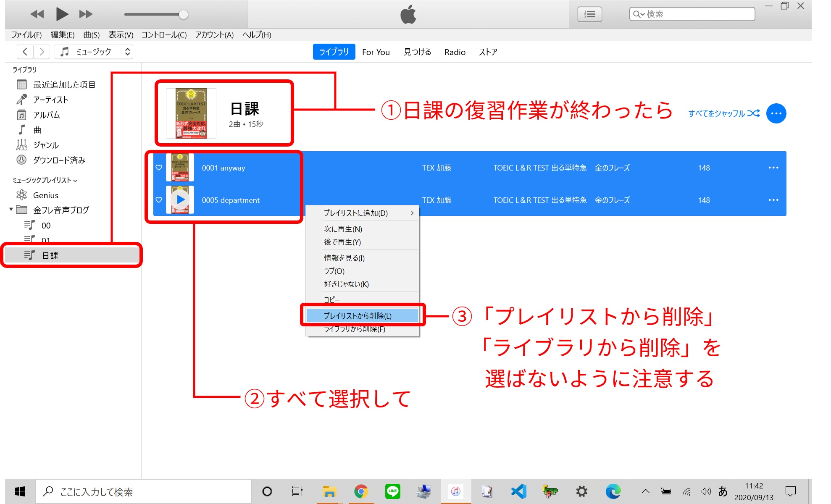The height and width of the screenshot is (504, 831).
Task: Open LINE app from taskbar
Action: pyautogui.click(x=393, y=491)
